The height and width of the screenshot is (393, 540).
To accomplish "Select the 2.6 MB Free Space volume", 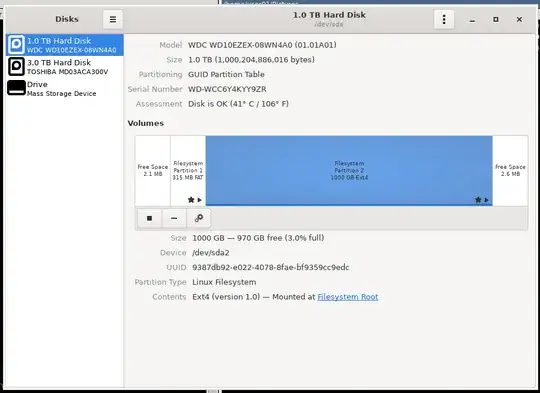I will [x=510, y=170].
